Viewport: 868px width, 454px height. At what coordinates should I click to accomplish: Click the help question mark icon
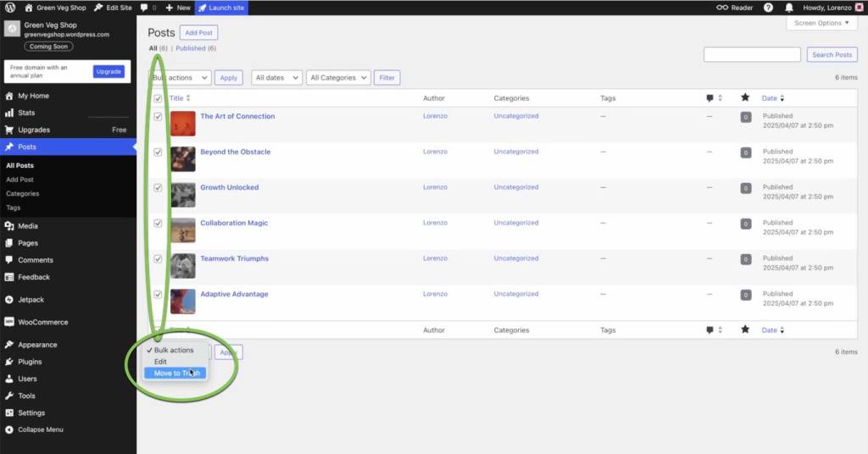[768, 8]
